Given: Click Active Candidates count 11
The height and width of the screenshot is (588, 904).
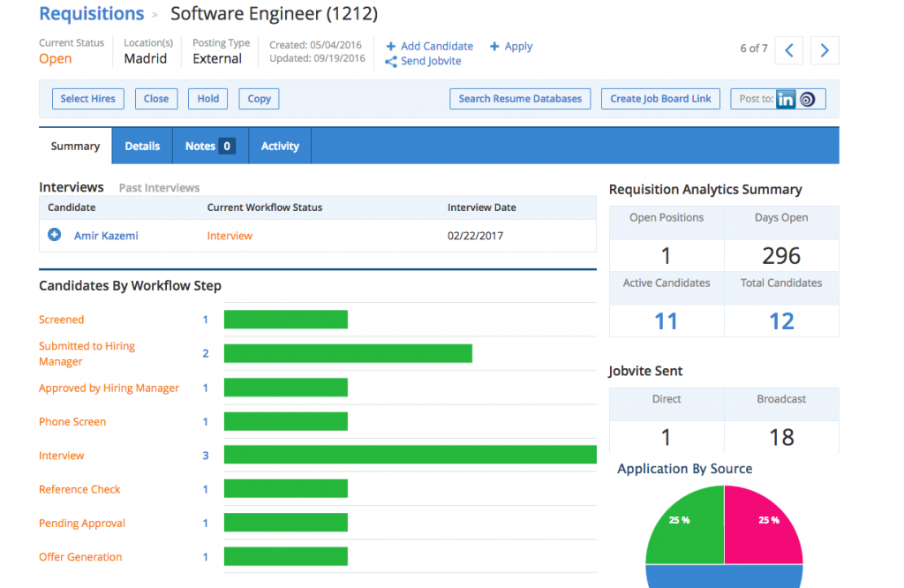Looking at the screenshot, I should pyautogui.click(x=666, y=321).
